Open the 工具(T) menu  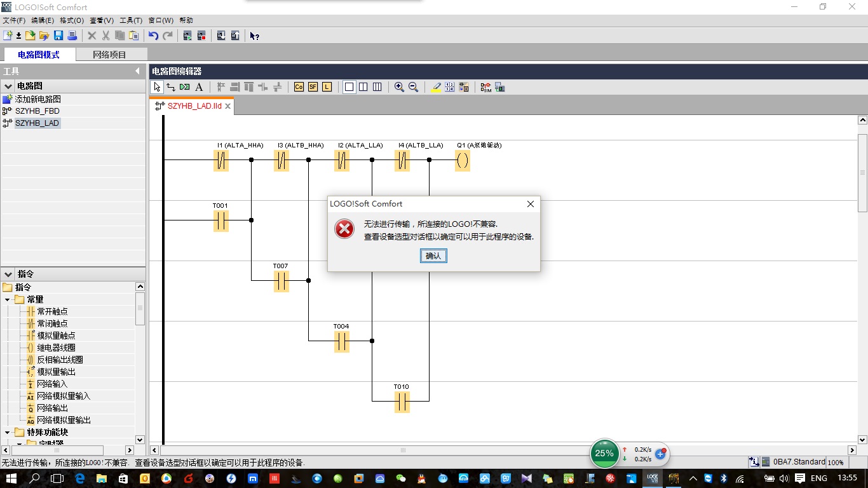point(131,20)
